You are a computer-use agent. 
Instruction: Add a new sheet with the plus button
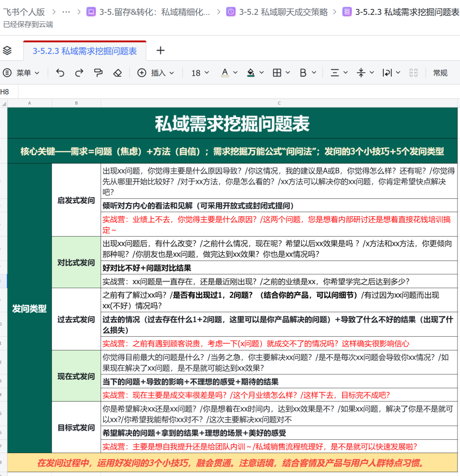point(160,50)
